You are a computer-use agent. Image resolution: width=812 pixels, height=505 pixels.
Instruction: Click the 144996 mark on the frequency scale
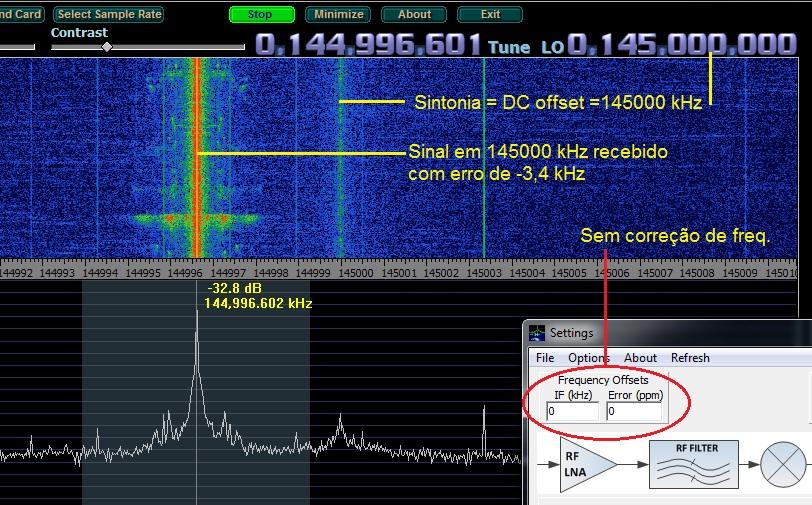click(x=185, y=272)
